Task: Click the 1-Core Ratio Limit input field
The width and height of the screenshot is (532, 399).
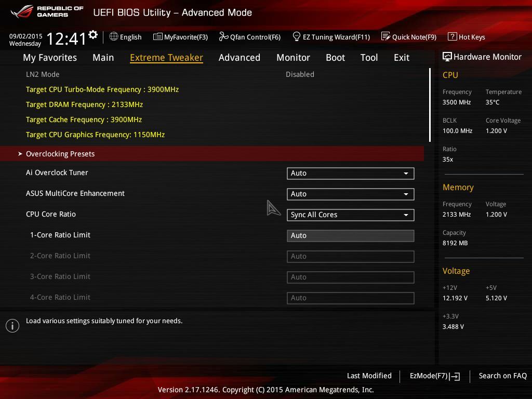Action: click(x=351, y=236)
